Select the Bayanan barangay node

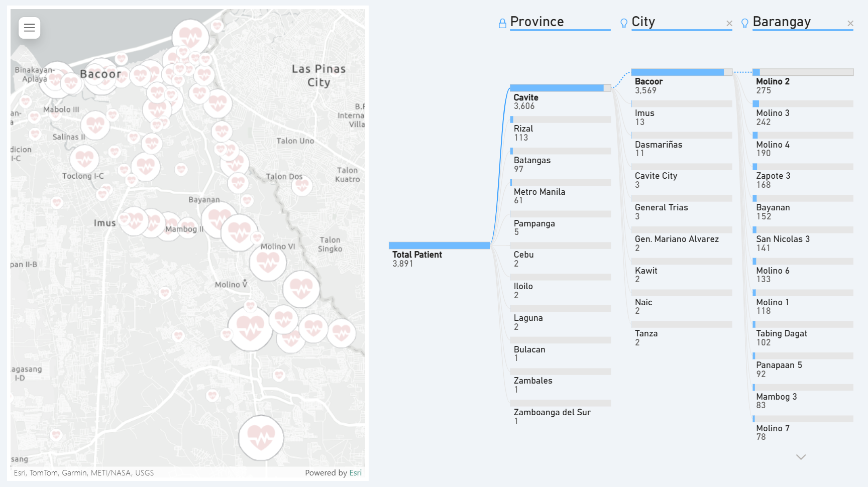point(803,208)
